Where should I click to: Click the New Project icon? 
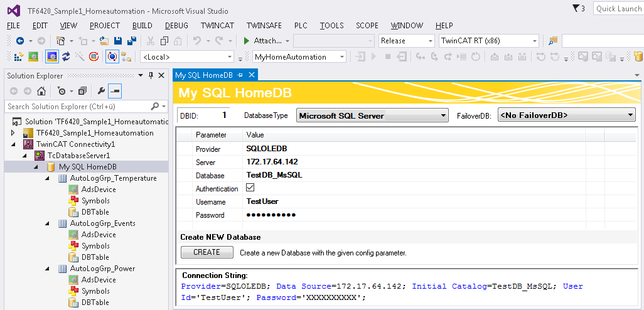pos(61,41)
